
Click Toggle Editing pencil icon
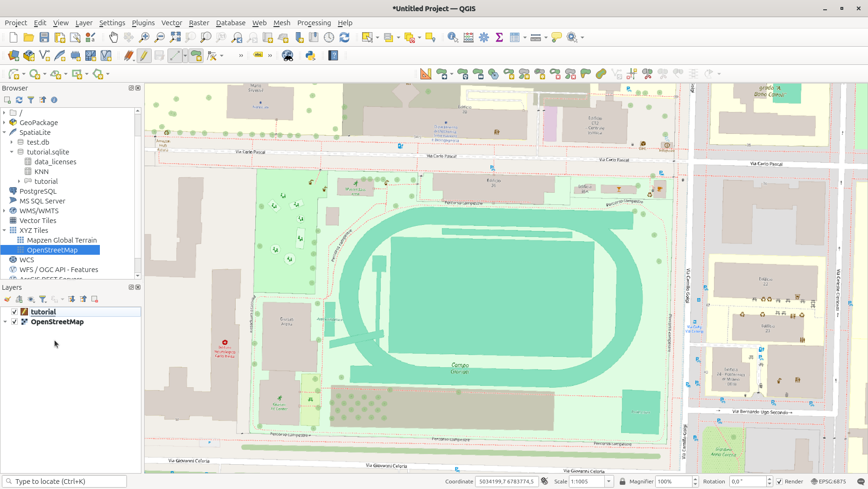tap(144, 56)
